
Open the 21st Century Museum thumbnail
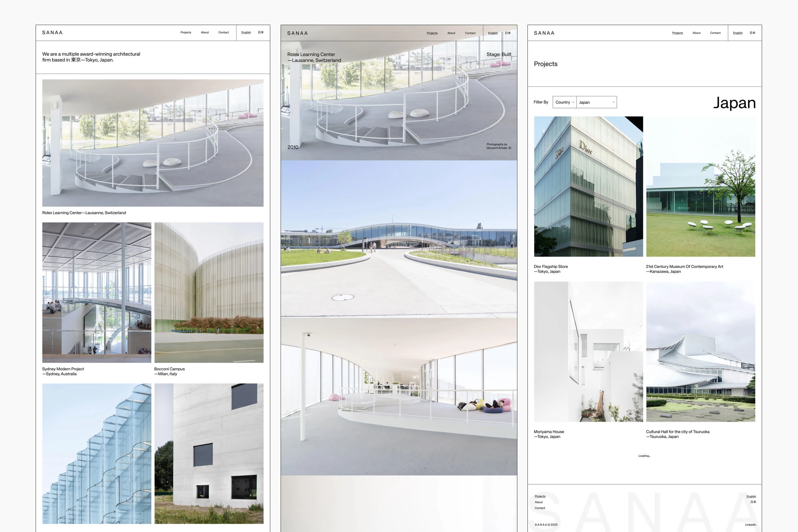(700, 186)
